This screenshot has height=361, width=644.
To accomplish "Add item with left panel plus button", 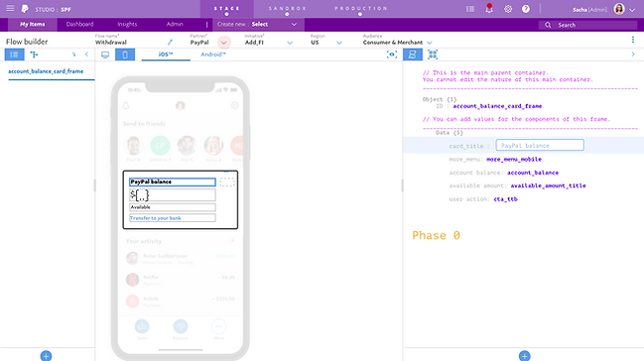I will tap(46, 356).
